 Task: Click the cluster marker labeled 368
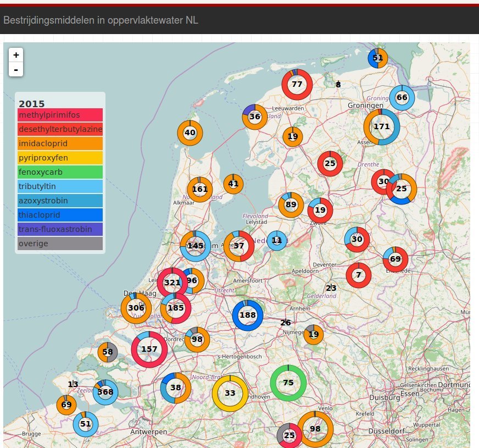(x=105, y=392)
